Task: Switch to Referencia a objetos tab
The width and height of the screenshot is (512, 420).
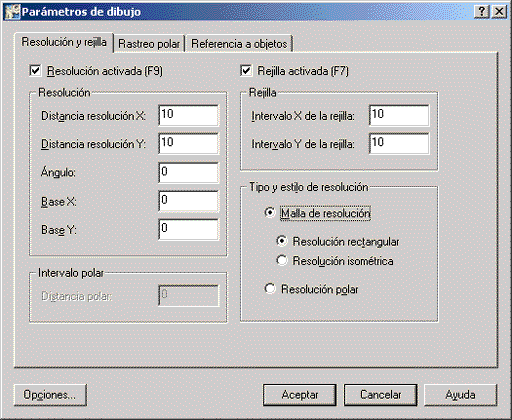Action: coord(239,44)
